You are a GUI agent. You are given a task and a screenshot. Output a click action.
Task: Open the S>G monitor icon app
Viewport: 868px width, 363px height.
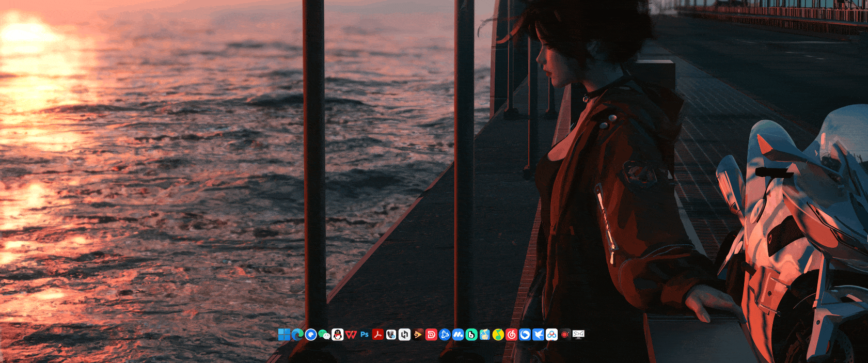tap(579, 335)
